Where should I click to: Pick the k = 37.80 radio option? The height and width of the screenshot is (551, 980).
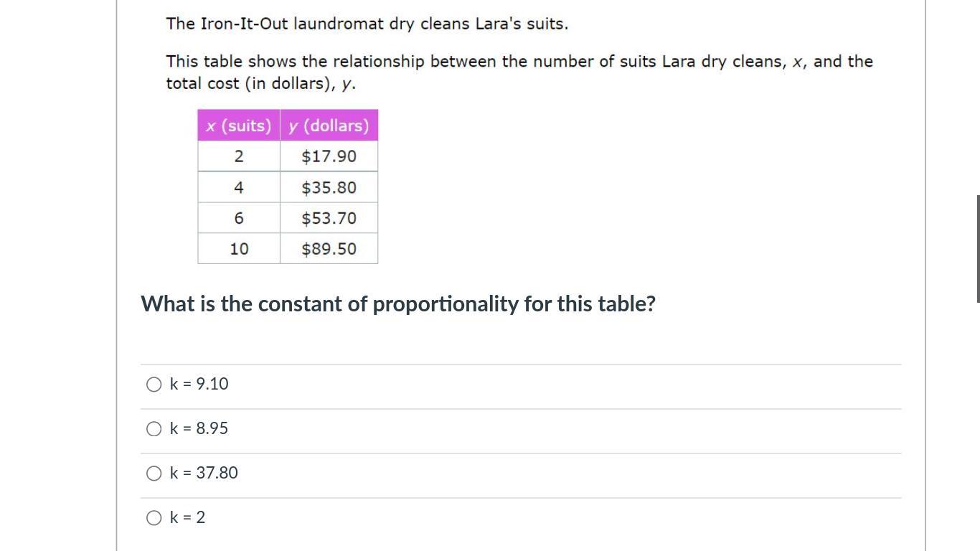(154, 474)
